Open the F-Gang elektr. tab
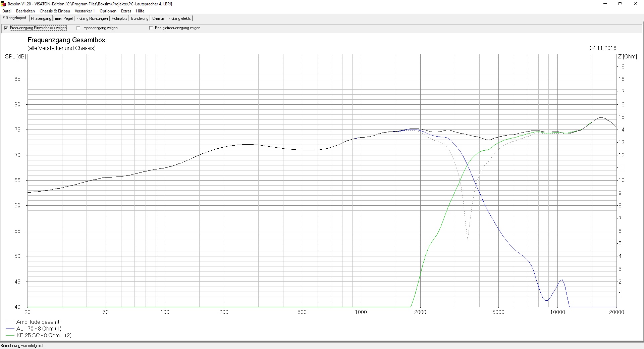This screenshot has width=644, height=349. click(179, 18)
